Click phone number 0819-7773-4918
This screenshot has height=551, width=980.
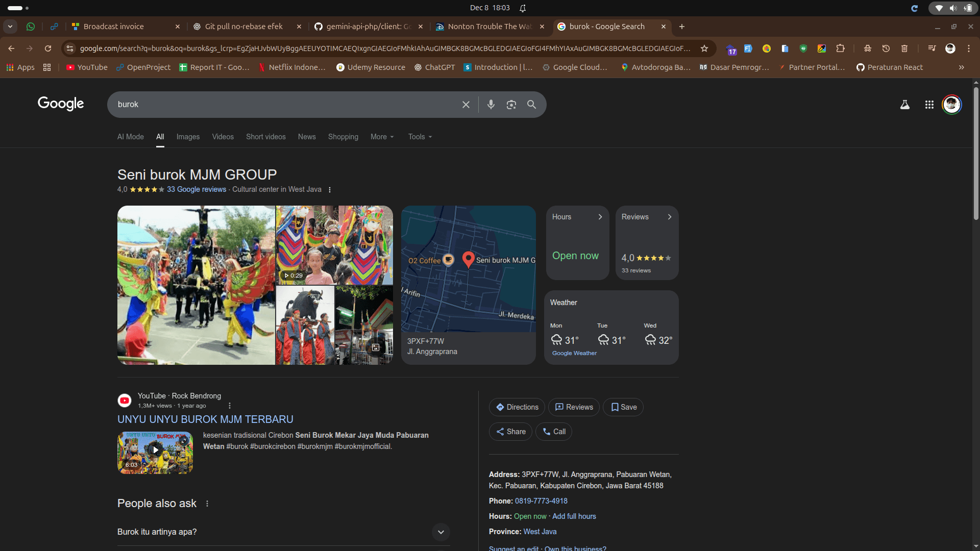coord(541,501)
